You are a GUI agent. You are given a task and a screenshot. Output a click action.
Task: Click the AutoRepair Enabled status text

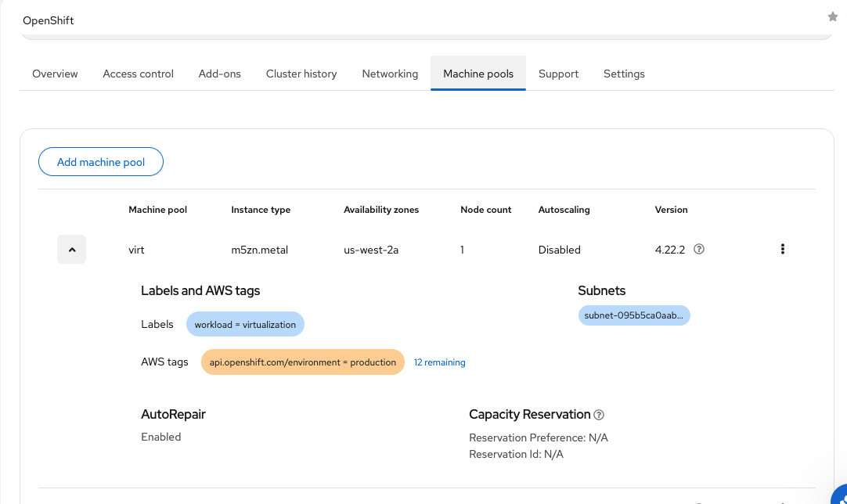(x=161, y=437)
